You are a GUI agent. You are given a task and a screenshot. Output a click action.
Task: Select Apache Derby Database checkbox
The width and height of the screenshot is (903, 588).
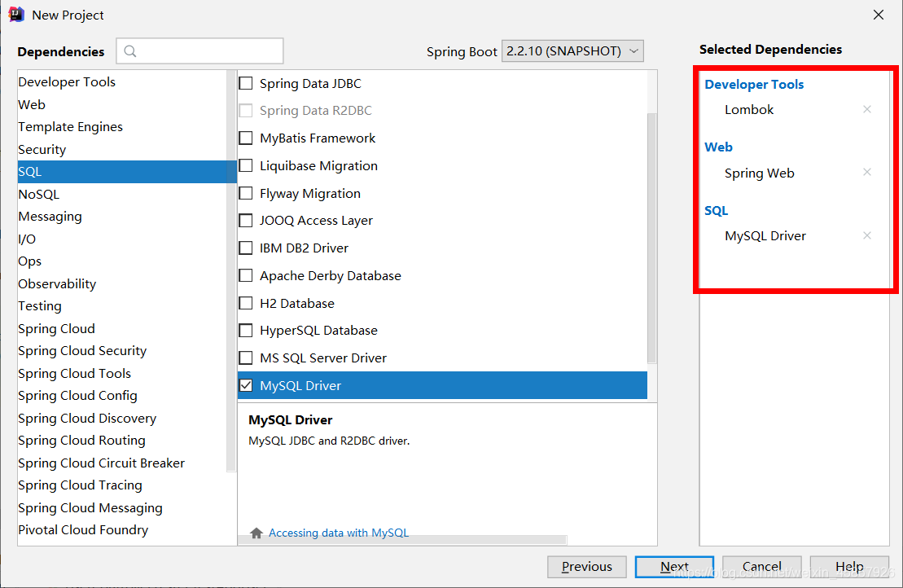click(x=246, y=276)
